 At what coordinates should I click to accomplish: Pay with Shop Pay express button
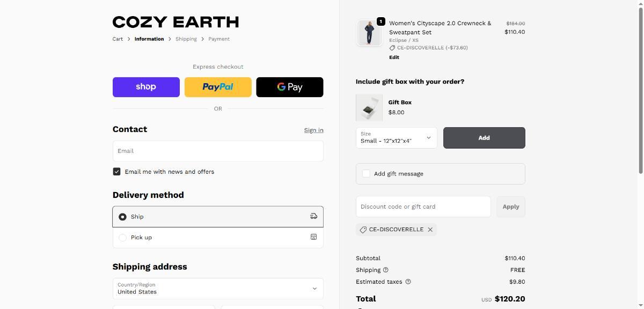(146, 87)
